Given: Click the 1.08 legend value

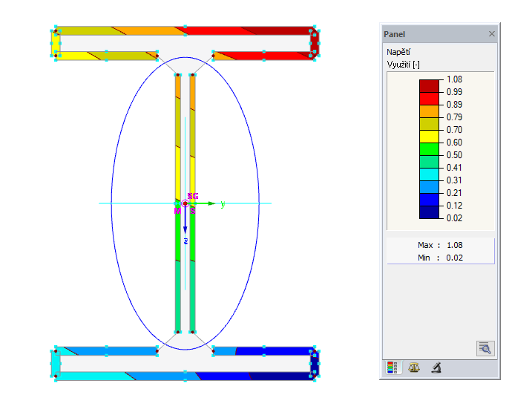Looking at the screenshot, I should tap(454, 79).
